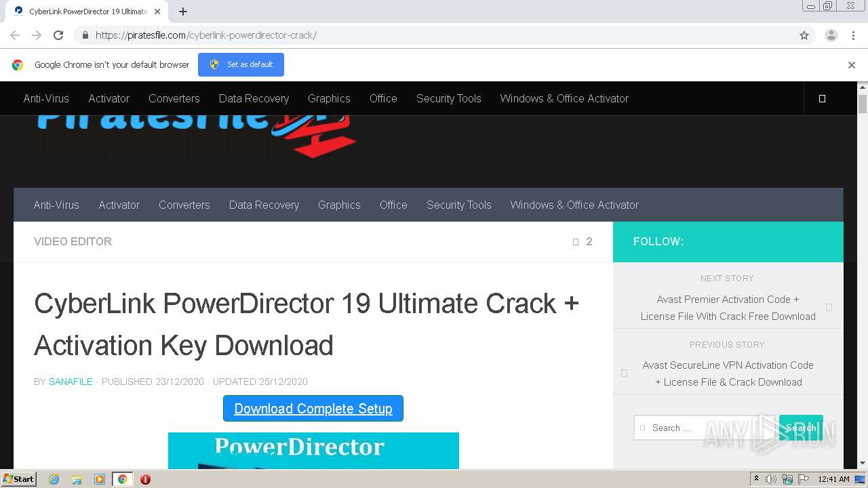Go back using browser back arrow
868x488 pixels.
coord(15,35)
